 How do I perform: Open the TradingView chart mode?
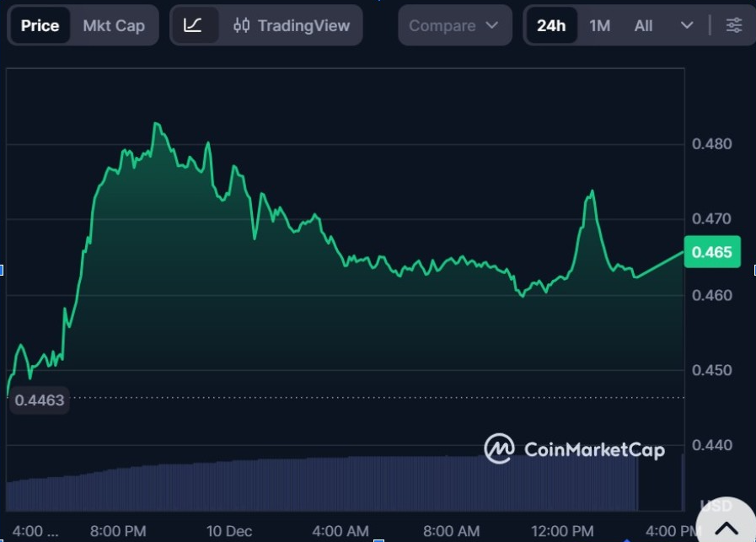[292, 25]
